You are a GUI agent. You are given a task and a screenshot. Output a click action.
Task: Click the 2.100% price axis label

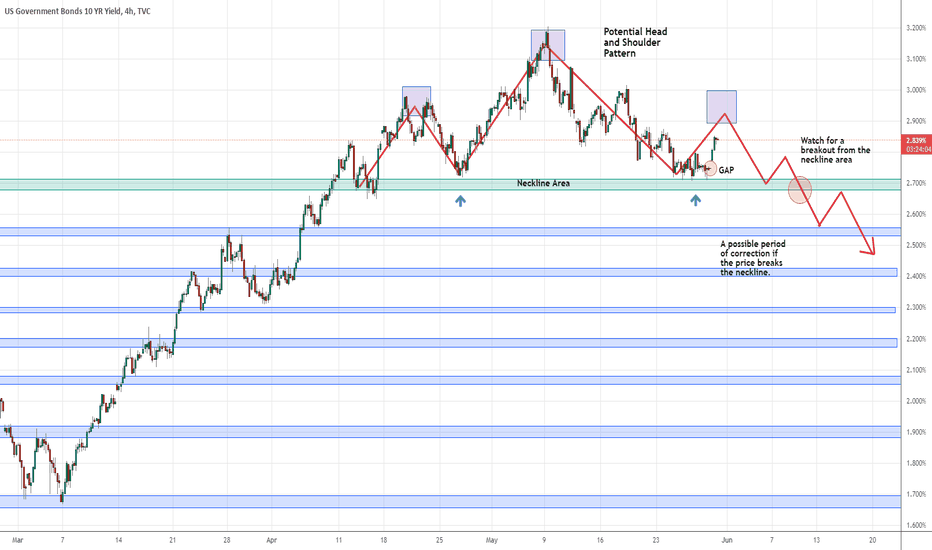point(916,370)
